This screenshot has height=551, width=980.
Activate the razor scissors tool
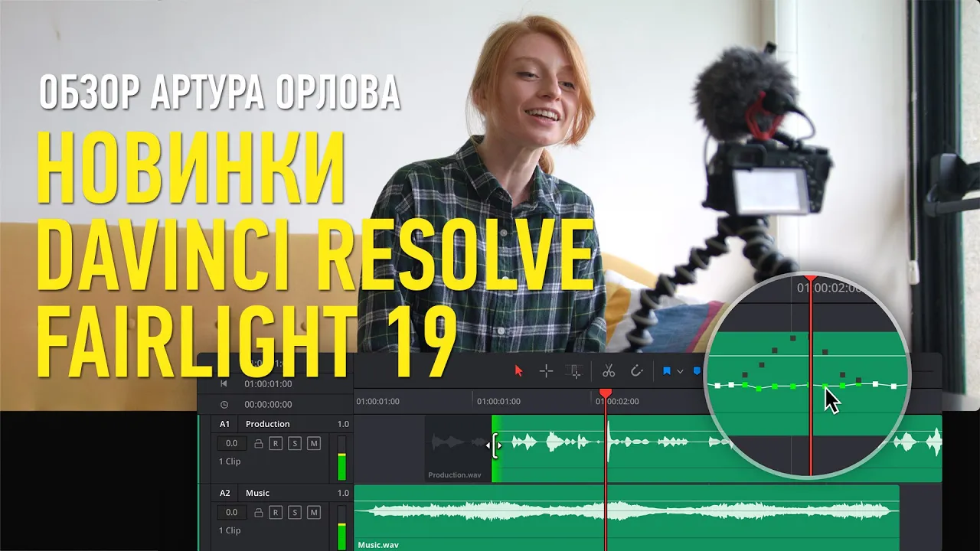[x=609, y=371]
